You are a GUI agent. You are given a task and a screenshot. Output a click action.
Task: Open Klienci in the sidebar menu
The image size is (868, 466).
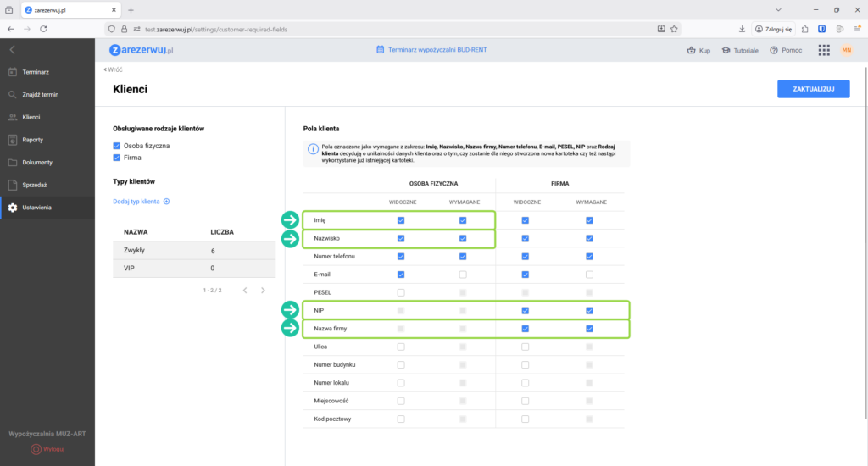pos(32,117)
